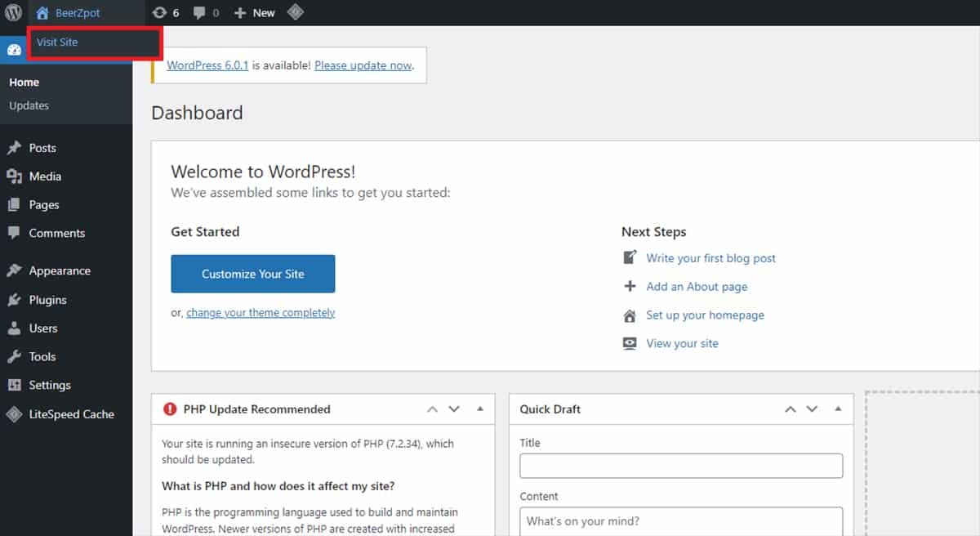This screenshot has height=536, width=980.
Task: Click the WordPress logo icon
Action: click(x=13, y=13)
